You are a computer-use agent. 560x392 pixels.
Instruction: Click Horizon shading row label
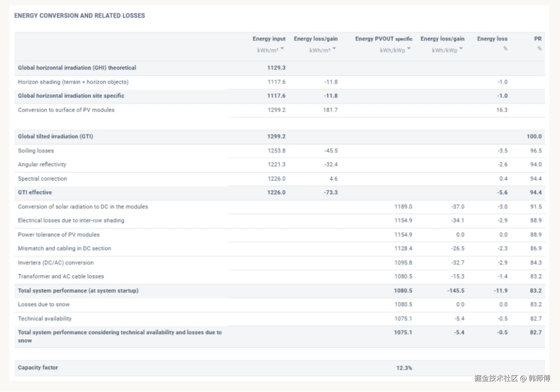(73, 82)
